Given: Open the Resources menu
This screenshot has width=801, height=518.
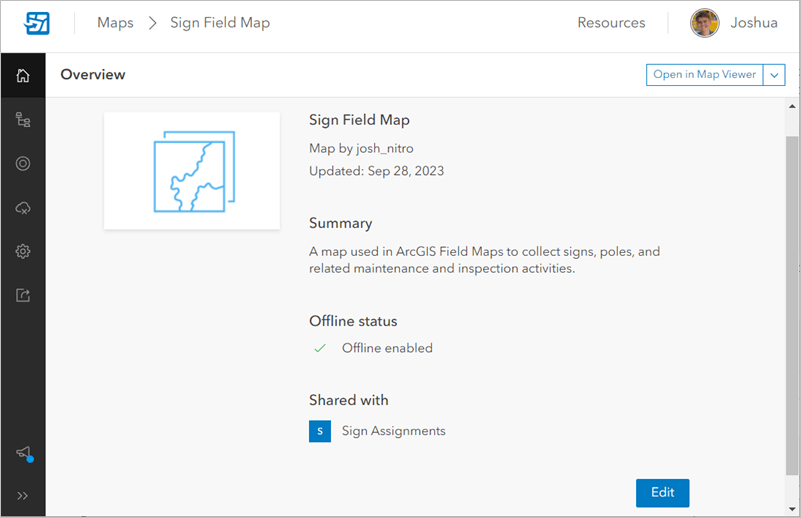Looking at the screenshot, I should point(611,22).
